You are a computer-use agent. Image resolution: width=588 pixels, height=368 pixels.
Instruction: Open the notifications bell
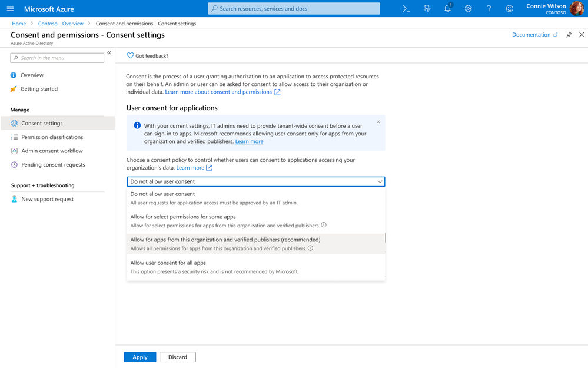pos(447,9)
